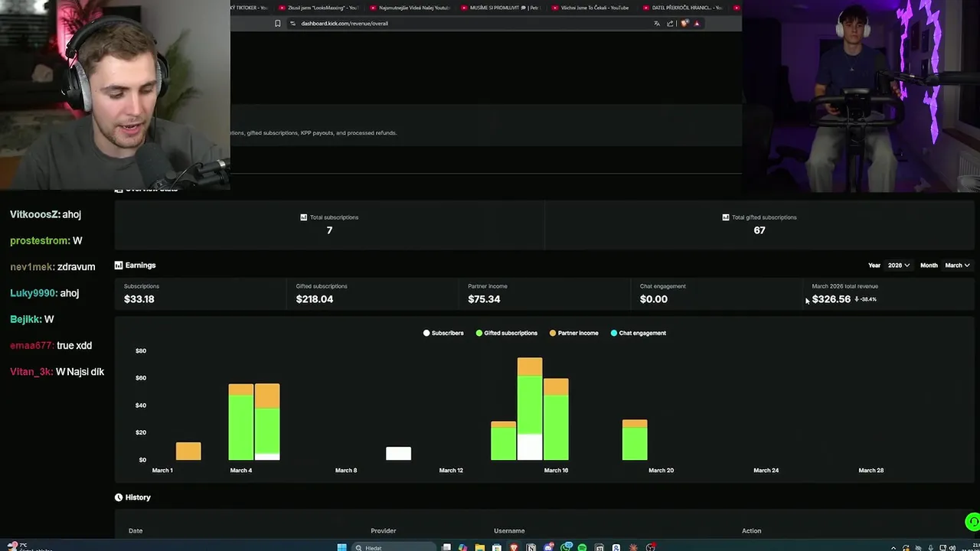980x551 pixels.
Task: Open Spotify from the taskbar
Action: point(582,547)
